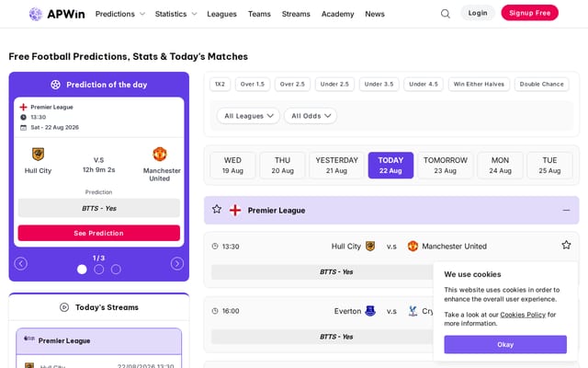Screen dimensions: 588x368
Task: Click the Login button
Action: 478,13
